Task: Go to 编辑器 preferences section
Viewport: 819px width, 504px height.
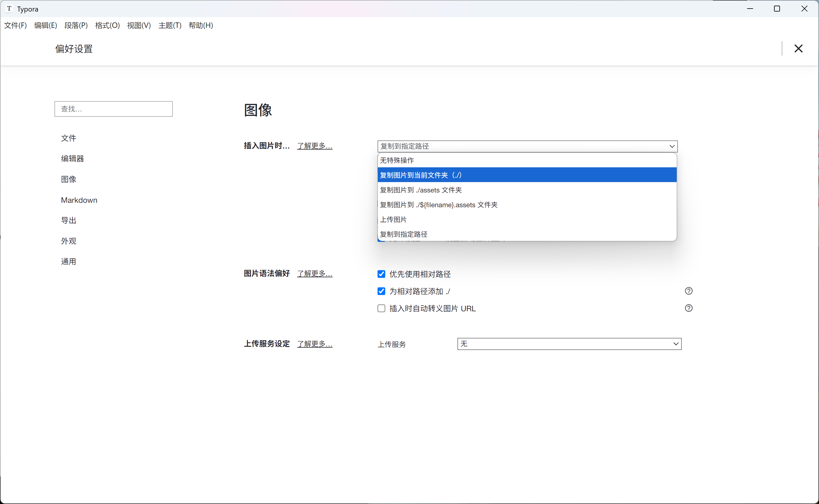Action: (72, 159)
